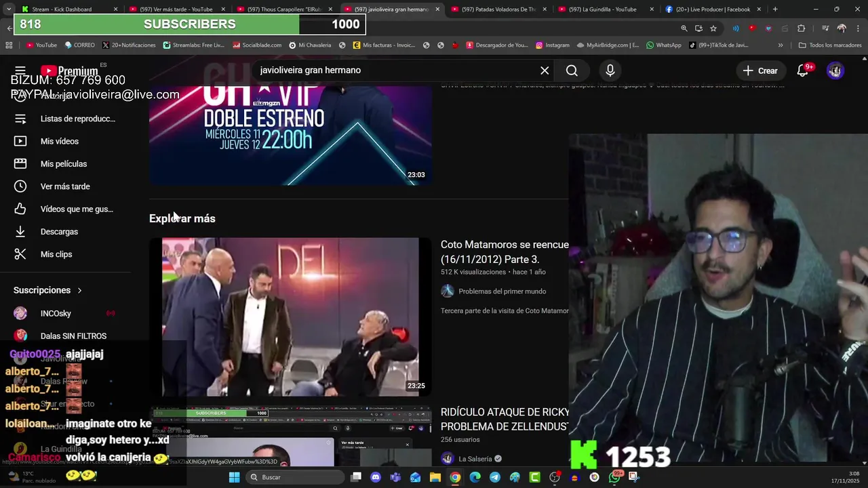Open taskbar clock showing 3:08
868x488 pixels.
pos(845,477)
